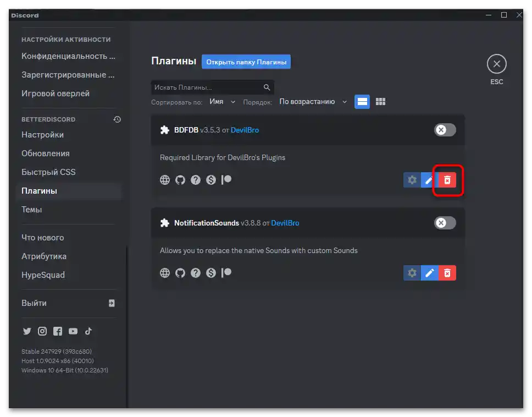Viewport: 532px width, 417px height.
Task: Open Discord's TikTok page
Action: coord(88,331)
